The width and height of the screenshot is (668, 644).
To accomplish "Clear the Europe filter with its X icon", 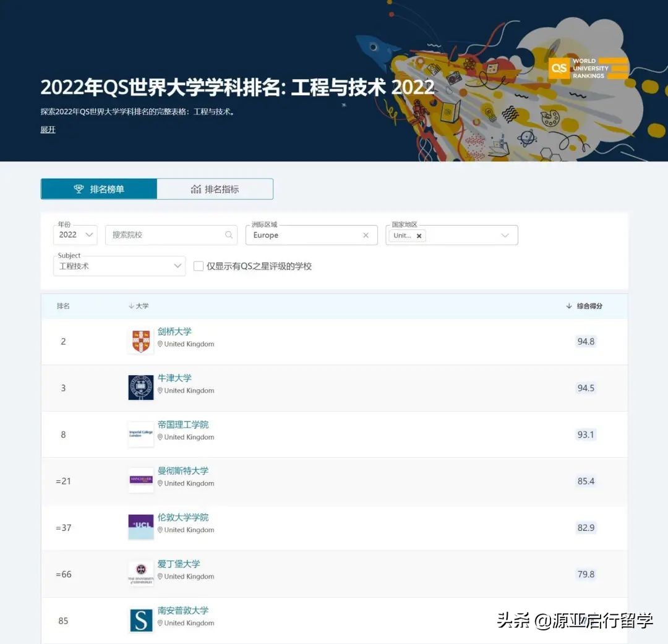I will tap(365, 235).
